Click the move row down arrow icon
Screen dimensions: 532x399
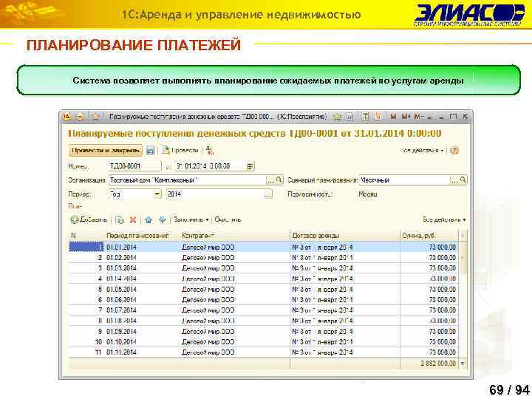[163, 220]
